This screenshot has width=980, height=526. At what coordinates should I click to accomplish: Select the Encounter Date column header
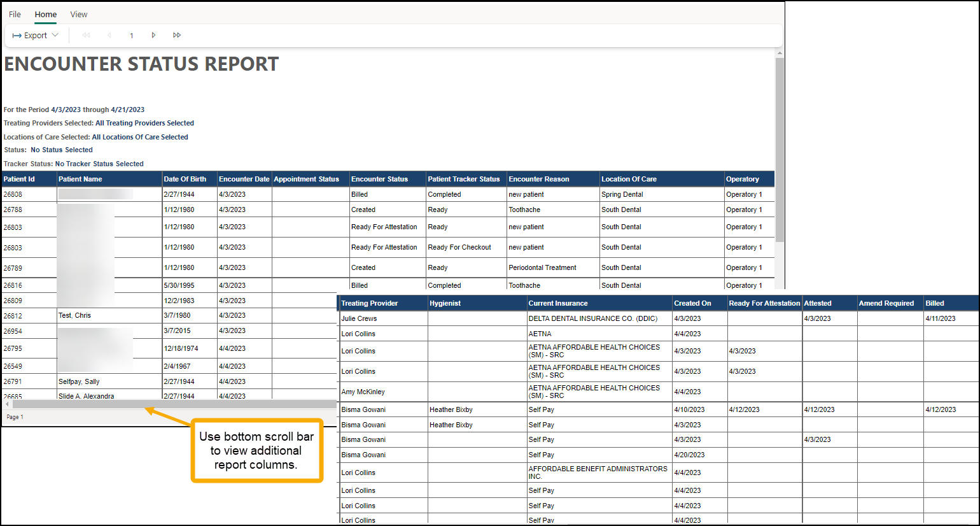(244, 179)
